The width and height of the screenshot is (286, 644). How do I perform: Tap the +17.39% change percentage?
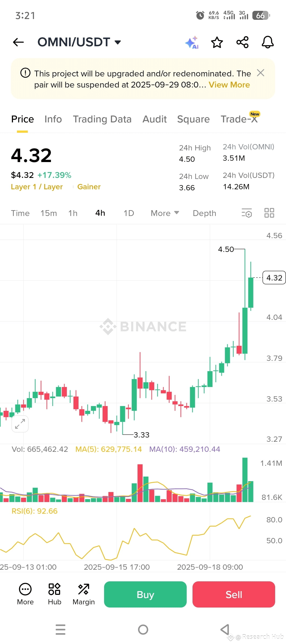(54, 175)
